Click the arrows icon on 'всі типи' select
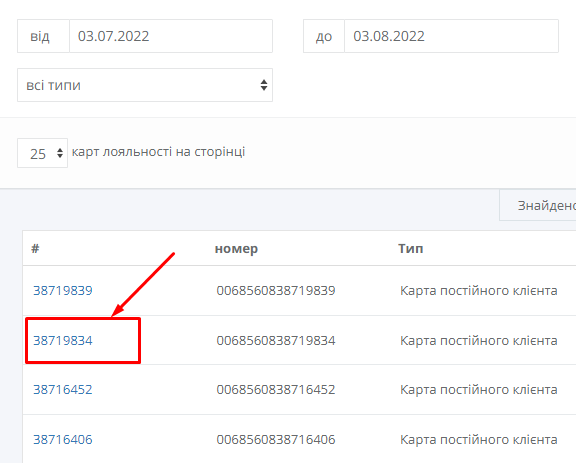The image size is (576, 463). click(264, 85)
